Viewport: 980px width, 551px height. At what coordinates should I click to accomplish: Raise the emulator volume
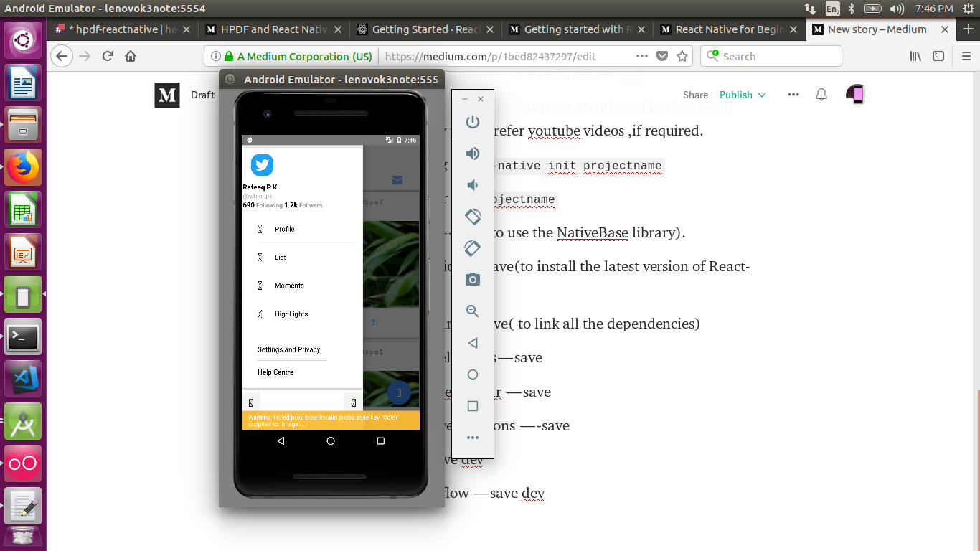(x=473, y=153)
